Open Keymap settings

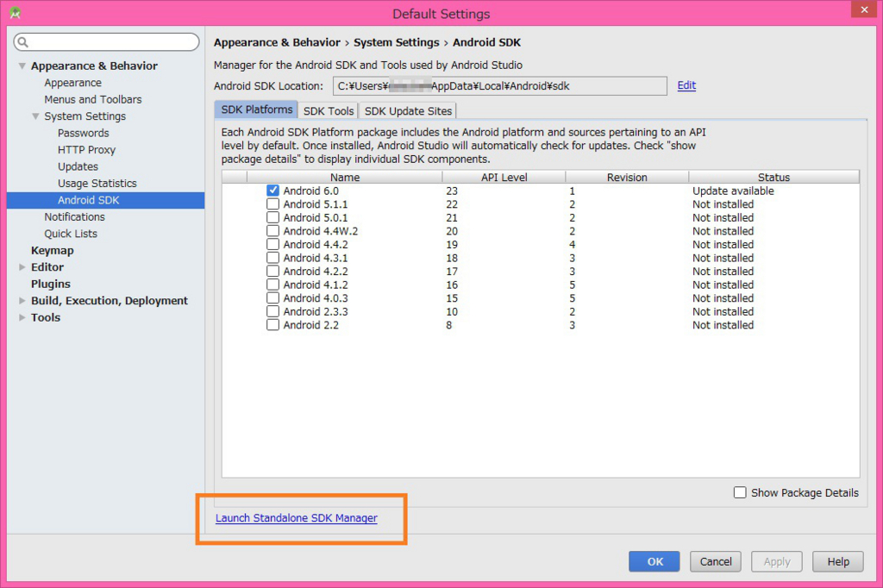click(x=52, y=251)
